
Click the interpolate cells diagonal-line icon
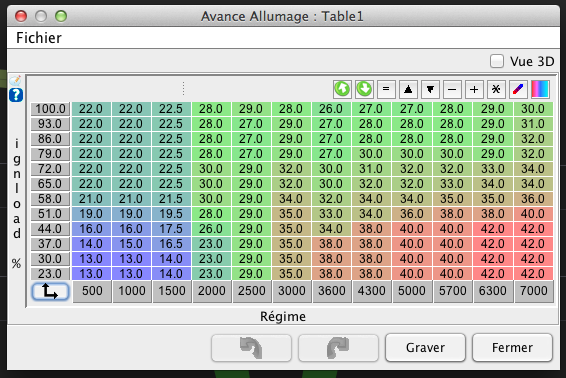coord(518,89)
